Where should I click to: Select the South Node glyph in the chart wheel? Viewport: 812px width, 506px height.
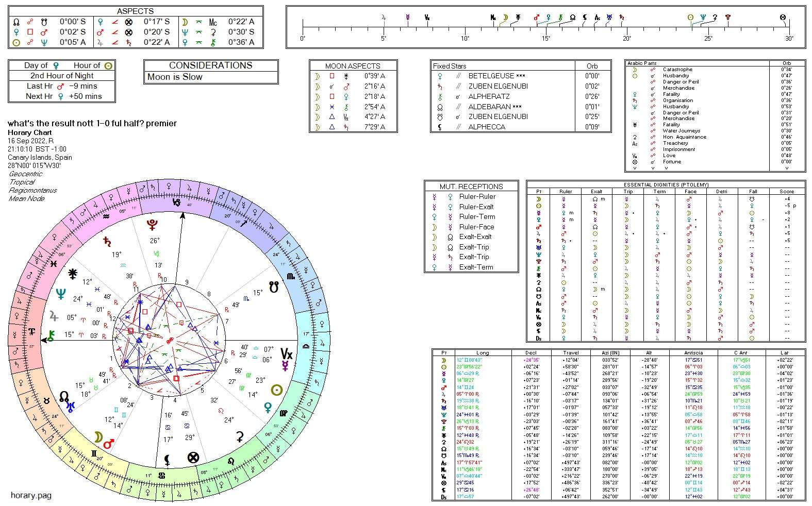coord(274,287)
